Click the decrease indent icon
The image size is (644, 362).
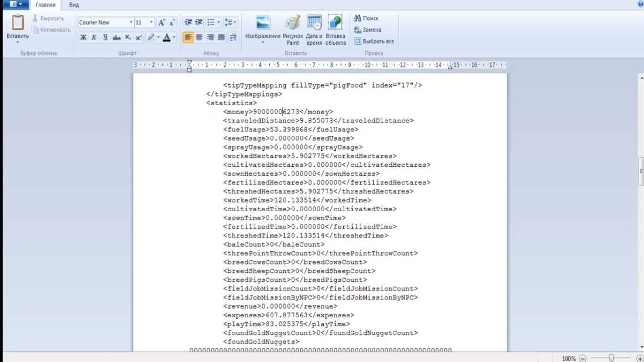pos(188,23)
